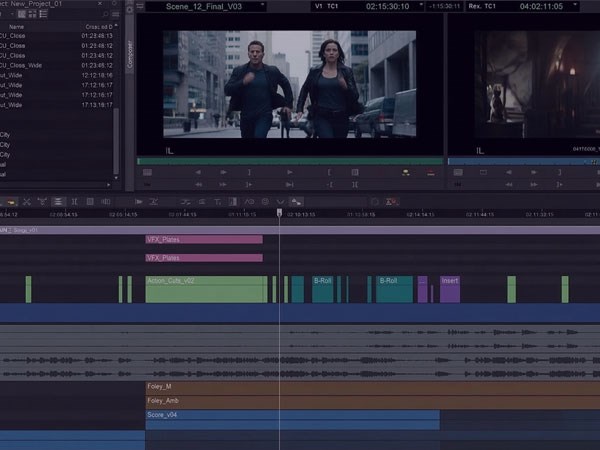Toggle the highlighted fourth timeline toolbar button
The width and height of the screenshot is (600, 450).
tap(58, 202)
